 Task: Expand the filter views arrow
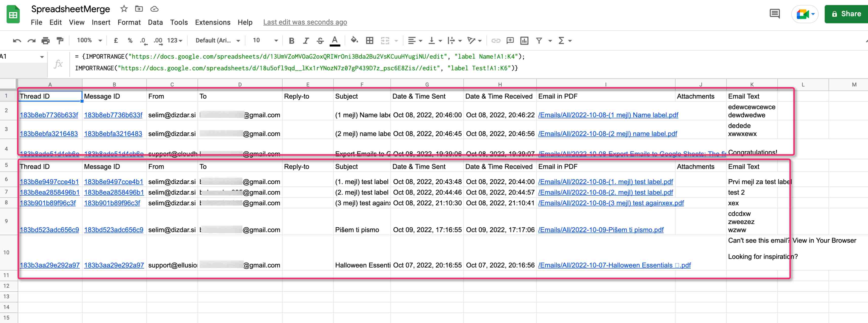point(550,41)
